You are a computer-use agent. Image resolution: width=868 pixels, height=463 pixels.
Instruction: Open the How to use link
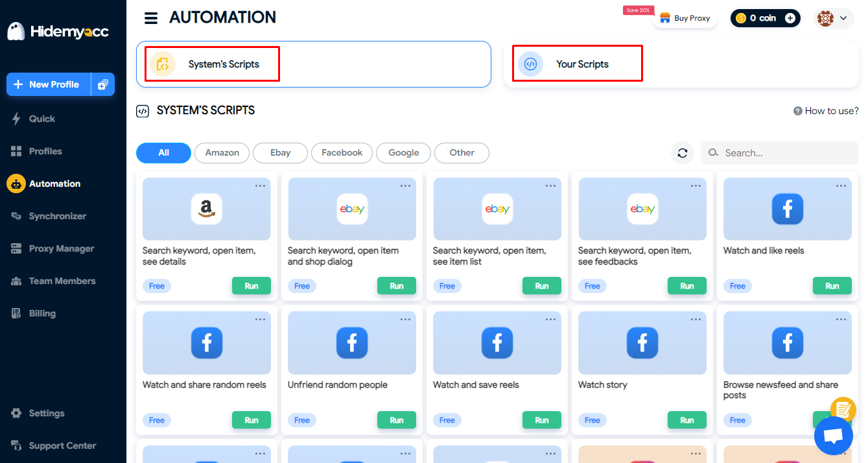coord(825,110)
